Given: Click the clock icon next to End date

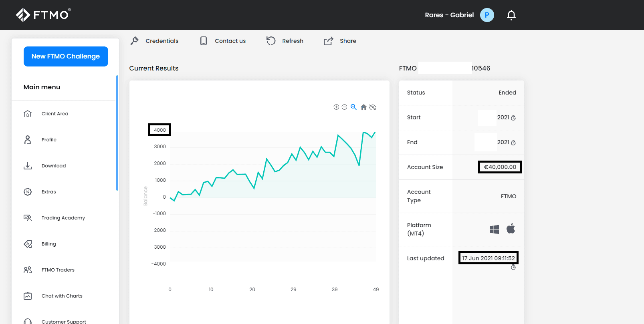Looking at the screenshot, I should [513, 143].
